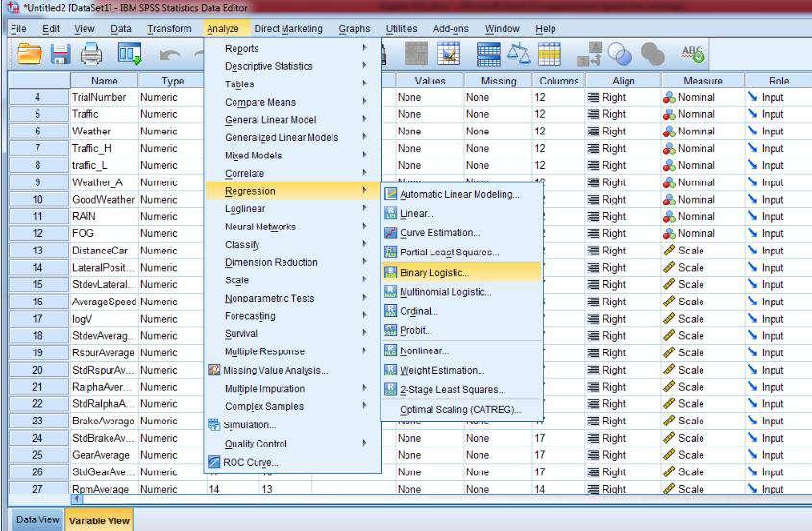
Task: Select row number 20 header
Action: [x=37, y=370]
